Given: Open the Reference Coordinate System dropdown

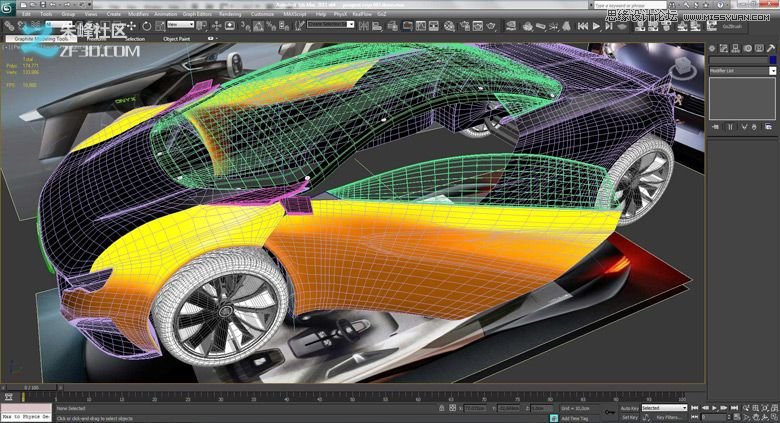Looking at the screenshot, I should point(181,24).
